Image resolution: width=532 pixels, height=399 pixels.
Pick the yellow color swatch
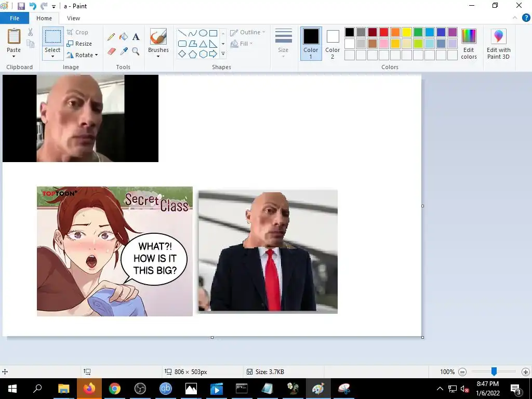click(406, 32)
